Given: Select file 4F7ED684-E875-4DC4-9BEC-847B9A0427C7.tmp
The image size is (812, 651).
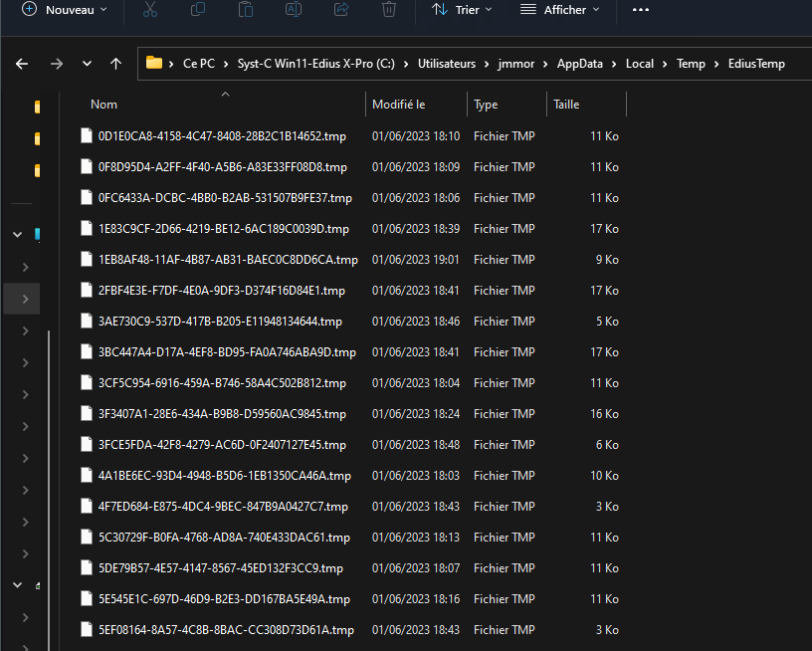Looking at the screenshot, I should coord(223,507).
